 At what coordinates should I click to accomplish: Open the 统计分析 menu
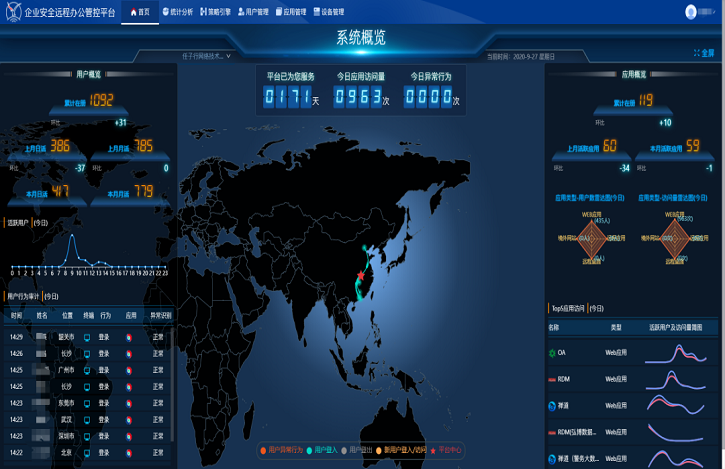click(x=177, y=12)
